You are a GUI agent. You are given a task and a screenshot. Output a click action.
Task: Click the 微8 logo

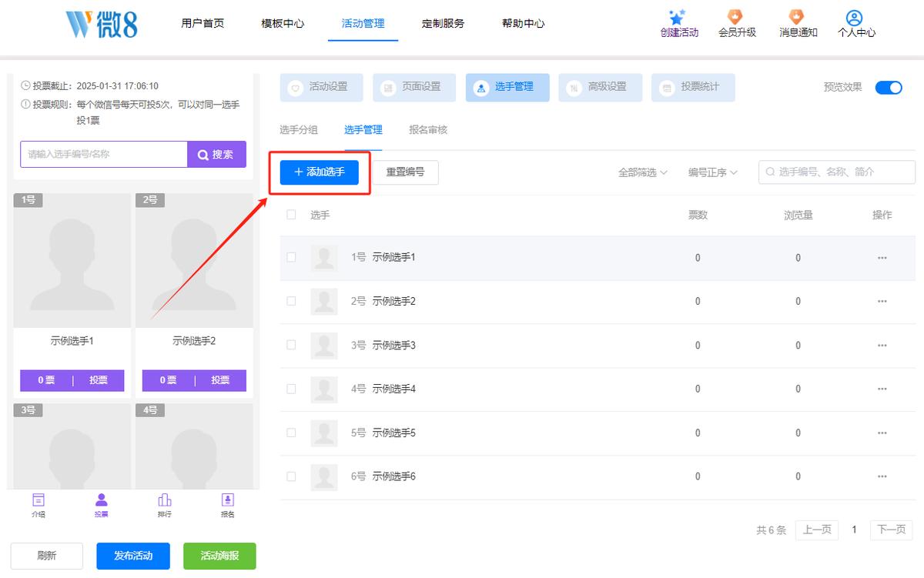click(x=102, y=23)
